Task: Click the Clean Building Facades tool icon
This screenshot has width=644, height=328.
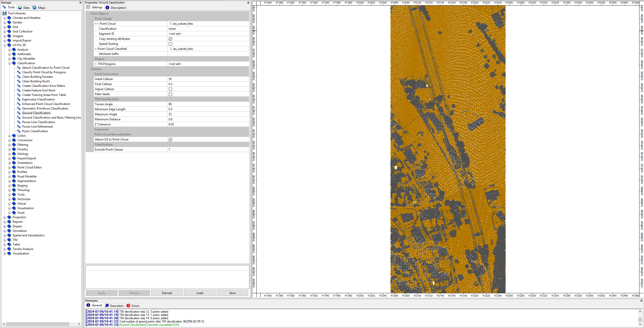Action: (x=19, y=77)
